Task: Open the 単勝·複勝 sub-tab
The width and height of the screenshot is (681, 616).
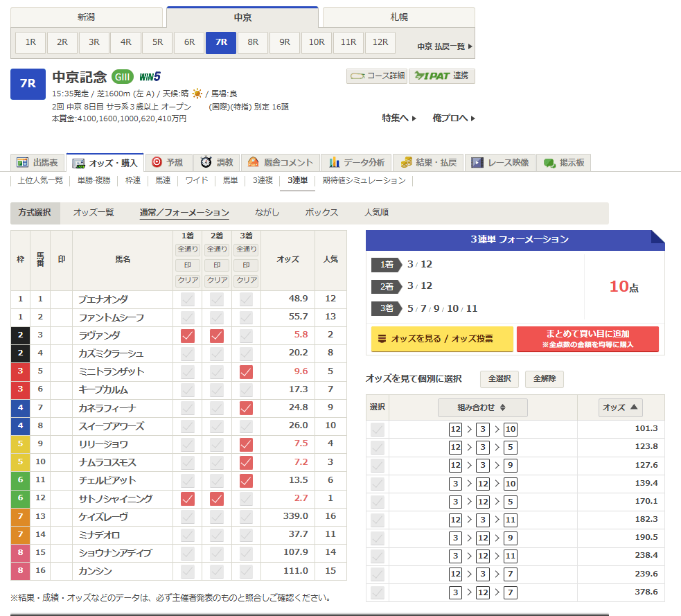Action: (x=94, y=180)
